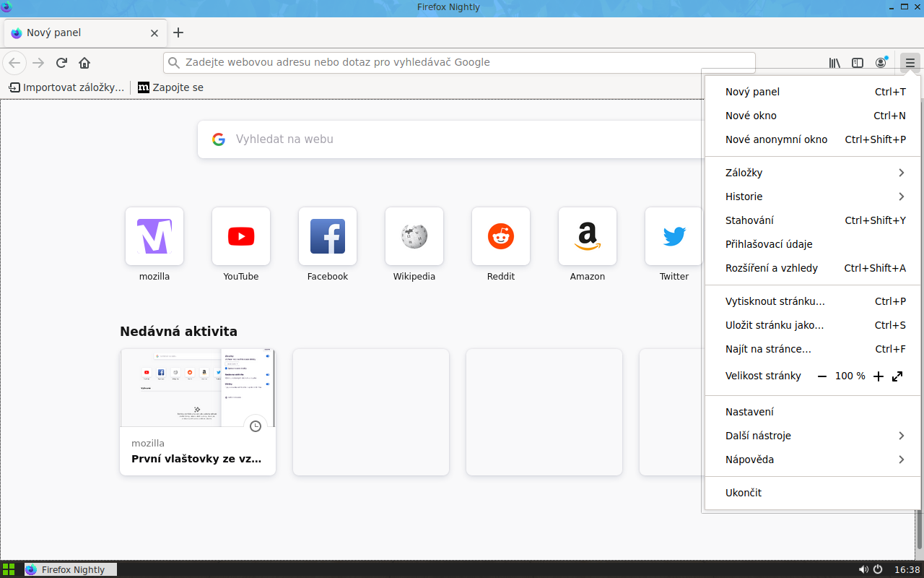Enter full screen mode icon
The width and height of the screenshot is (924, 578).
coord(897,376)
